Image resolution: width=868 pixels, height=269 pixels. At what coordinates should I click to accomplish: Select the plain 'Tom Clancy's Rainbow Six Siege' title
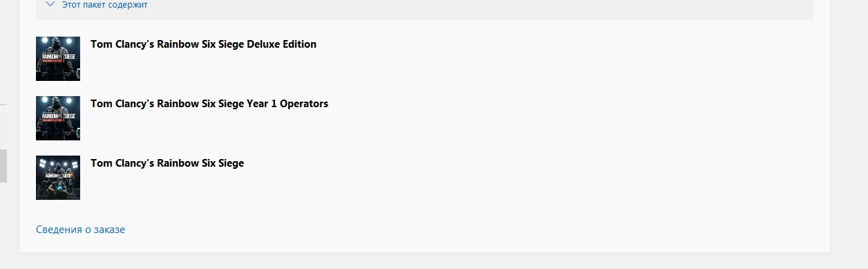(167, 163)
